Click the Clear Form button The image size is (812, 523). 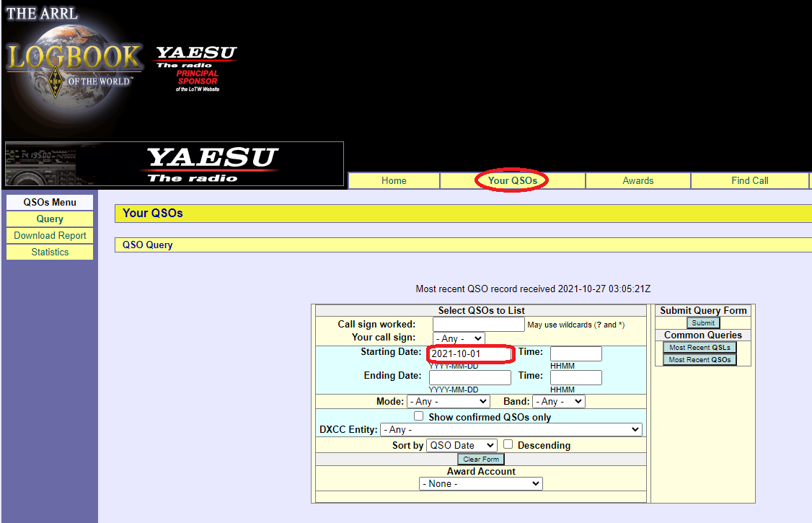coord(480,460)
